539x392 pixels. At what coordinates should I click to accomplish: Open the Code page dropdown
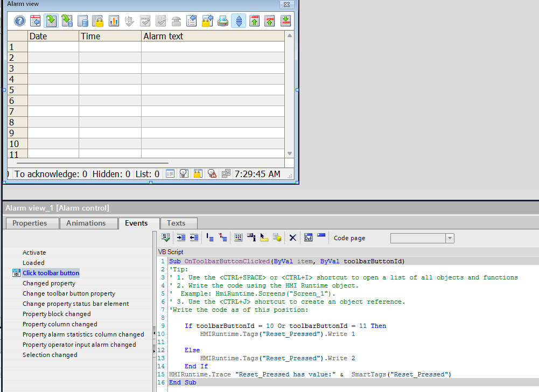tap(450, 238)
